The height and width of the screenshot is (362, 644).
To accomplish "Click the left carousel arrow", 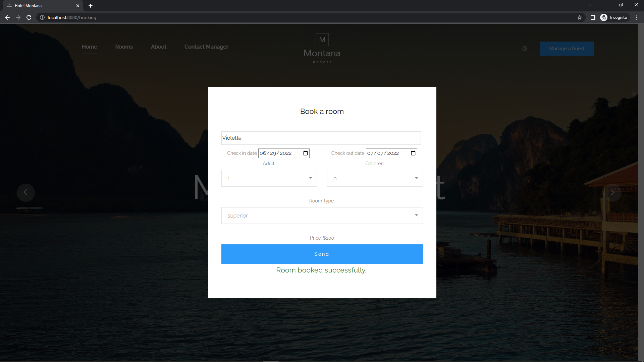I will tap(26, 192).
